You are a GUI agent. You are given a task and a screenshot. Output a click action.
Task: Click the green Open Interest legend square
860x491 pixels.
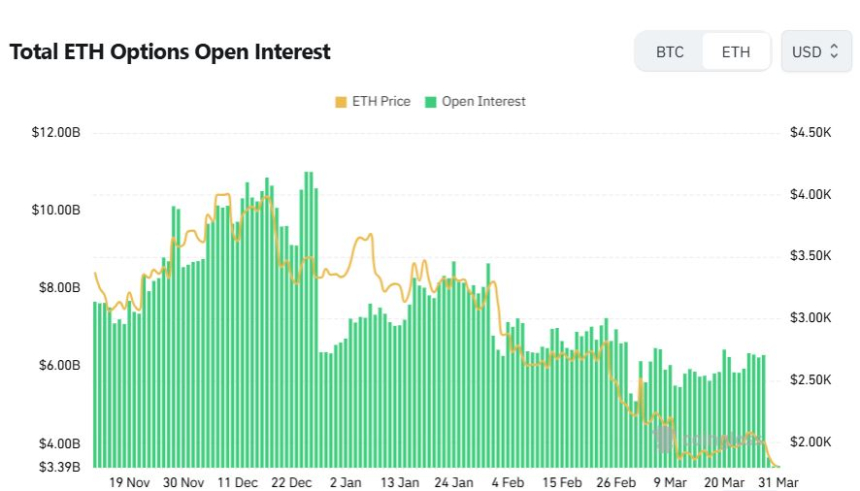pos(431,101)
